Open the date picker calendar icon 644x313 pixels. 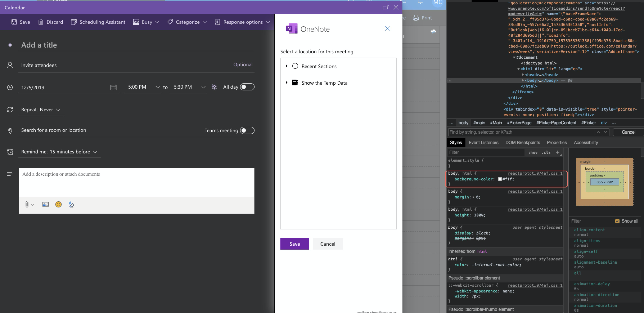click(113, 87)
